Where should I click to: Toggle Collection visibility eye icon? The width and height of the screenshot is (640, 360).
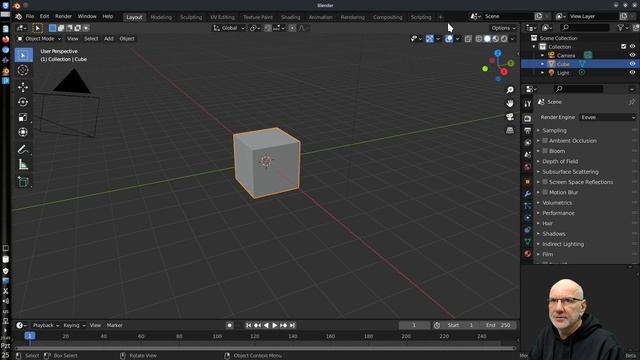click(x=632, y=47)
